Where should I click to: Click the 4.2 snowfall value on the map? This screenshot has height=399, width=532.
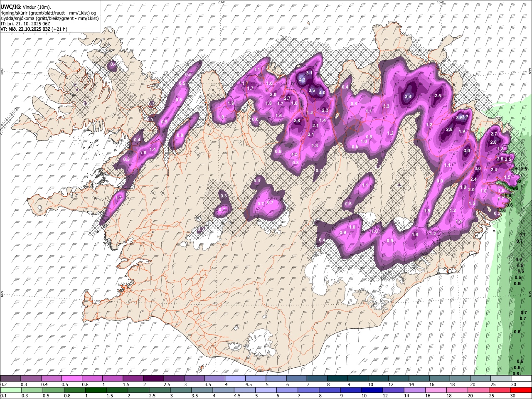303,80
